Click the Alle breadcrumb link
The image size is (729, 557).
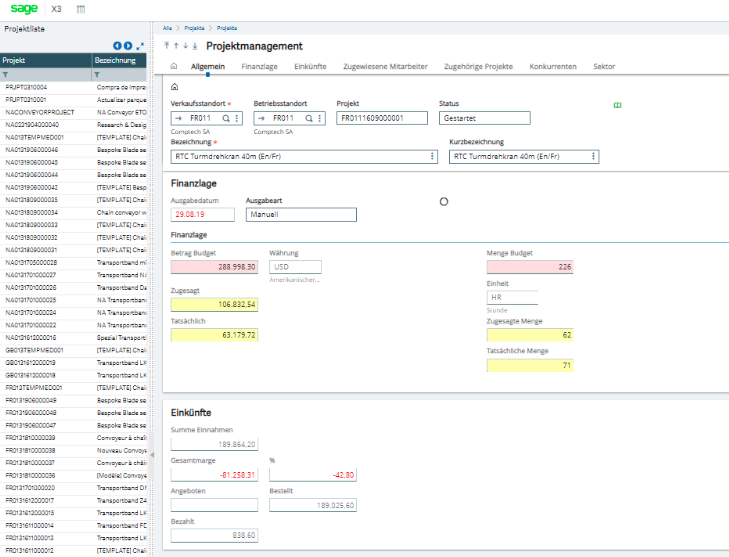(x=167, y=28)
